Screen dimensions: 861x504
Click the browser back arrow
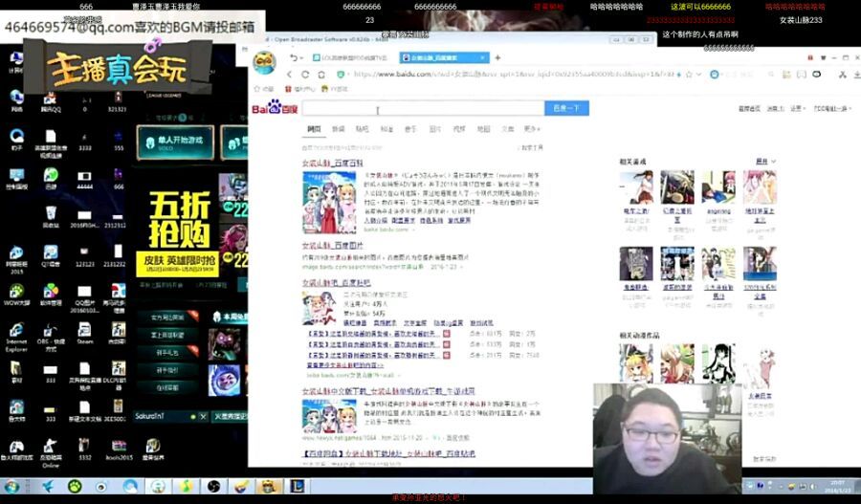point(291,74)
